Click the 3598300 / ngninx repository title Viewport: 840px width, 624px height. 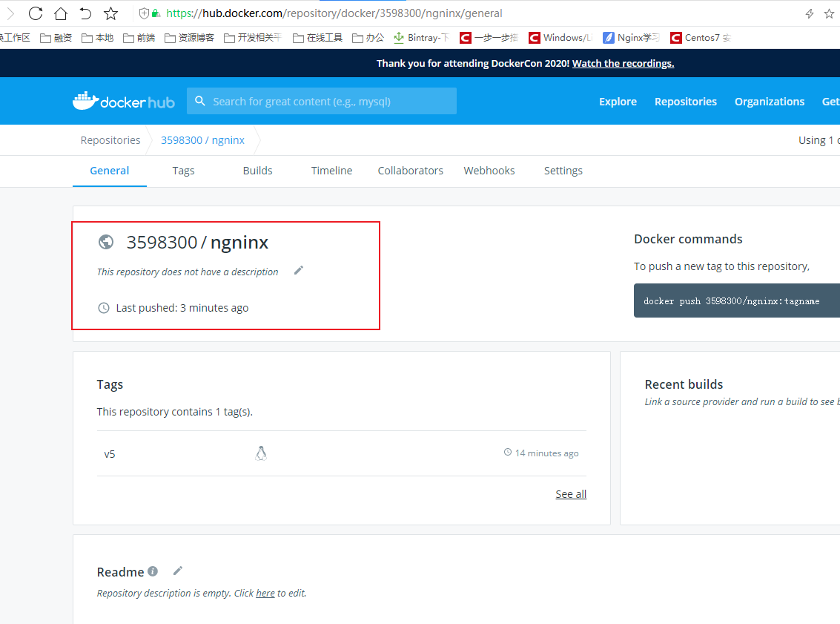pyautogui.click(x=197, y=243)
